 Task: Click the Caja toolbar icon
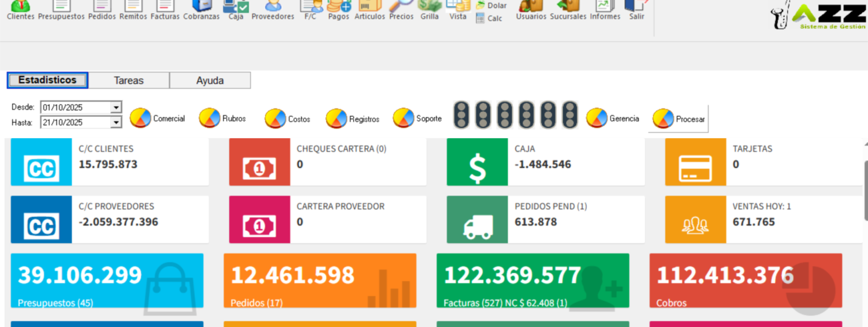[236, 9]
